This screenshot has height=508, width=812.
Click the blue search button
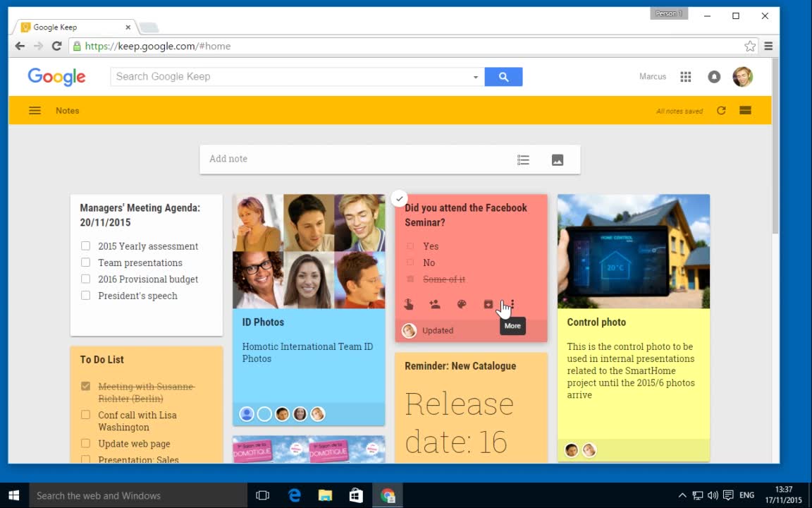point(503,77)
